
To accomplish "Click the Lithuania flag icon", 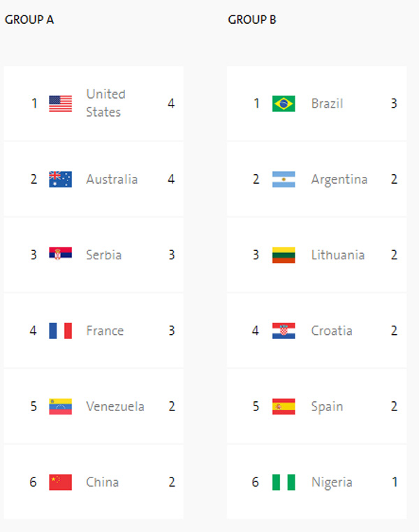I will pyautogui.click(x=284, y=254).
